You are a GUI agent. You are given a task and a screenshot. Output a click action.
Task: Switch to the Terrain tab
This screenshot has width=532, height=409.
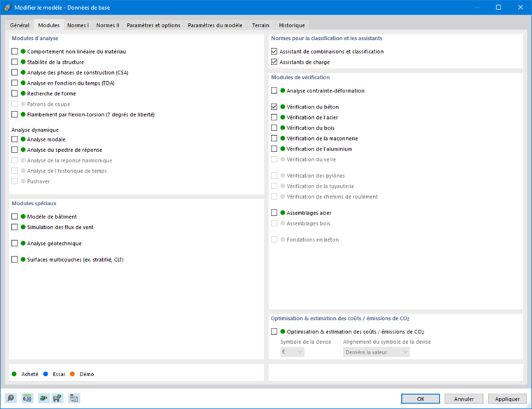260,25
